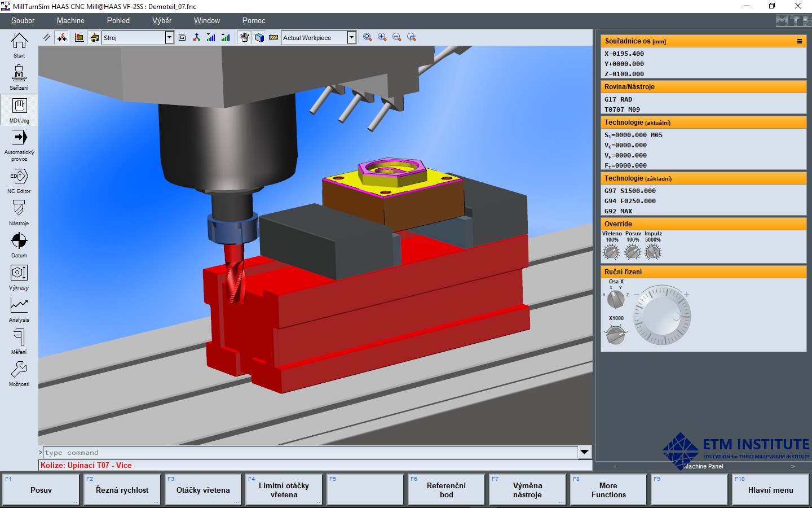Click the 'Kolize: Upínací T07 - Vice' message
Screen dimensions: 812x508
[86, 466]
